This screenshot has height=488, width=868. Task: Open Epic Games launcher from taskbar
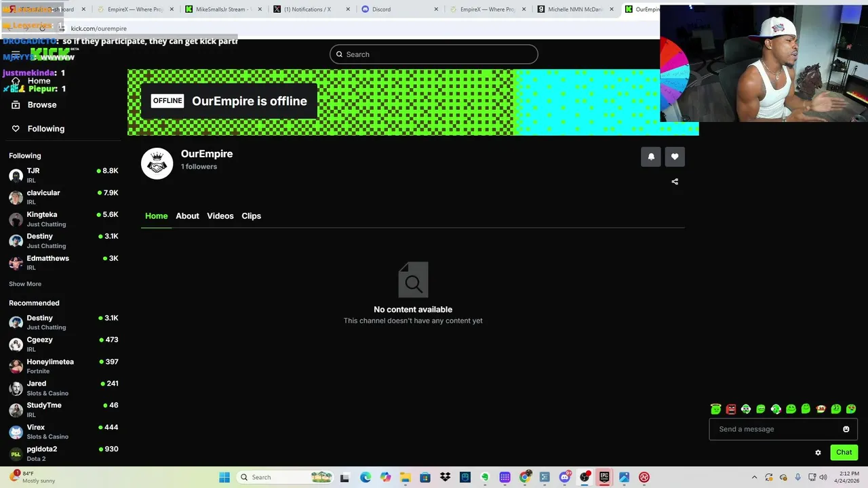tap(604, 477)
